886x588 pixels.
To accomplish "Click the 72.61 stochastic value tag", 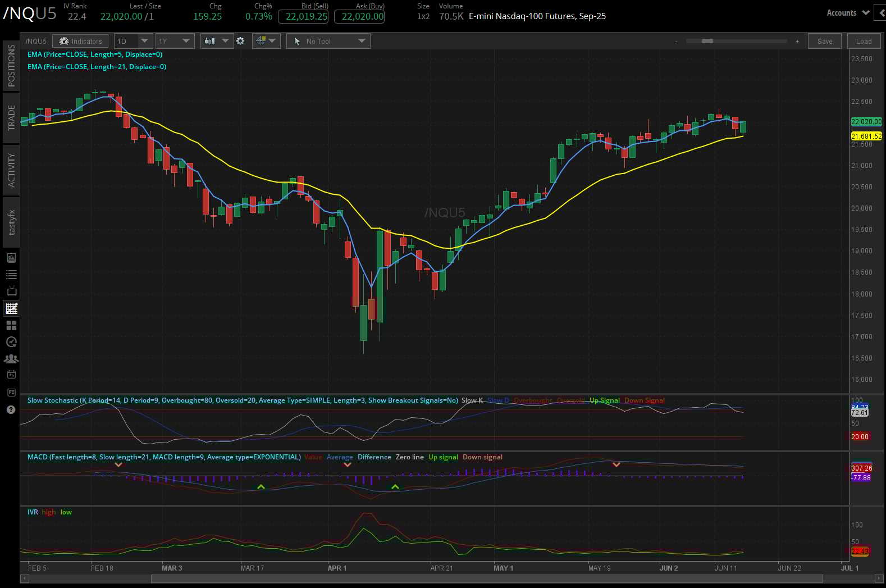I will [860, 413].
